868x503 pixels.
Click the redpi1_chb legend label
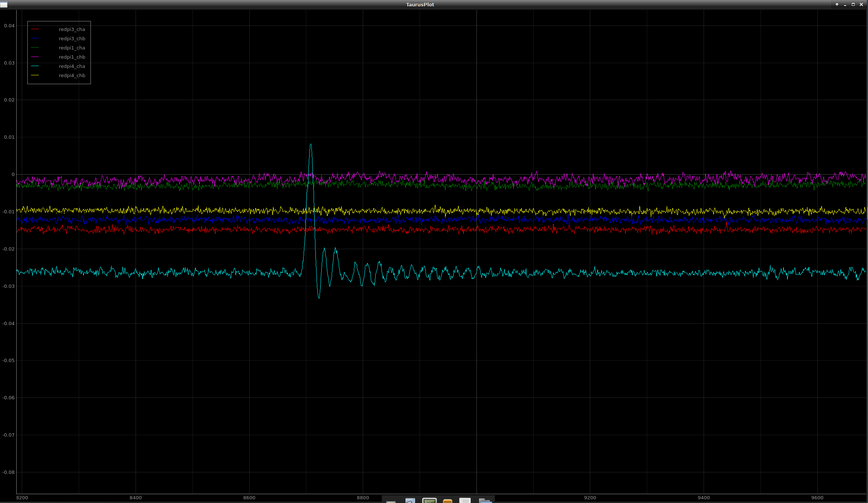click(x=72, y=57)
